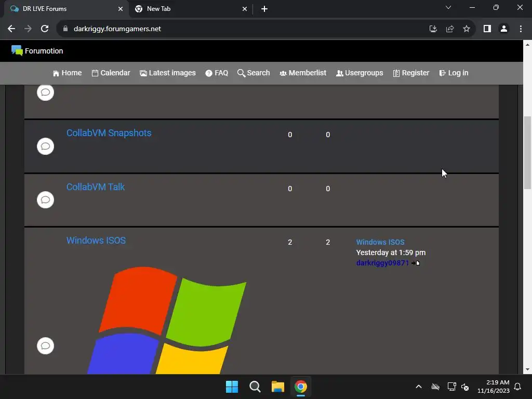Open Chrome three-dot menu

(x=521, y=29)
